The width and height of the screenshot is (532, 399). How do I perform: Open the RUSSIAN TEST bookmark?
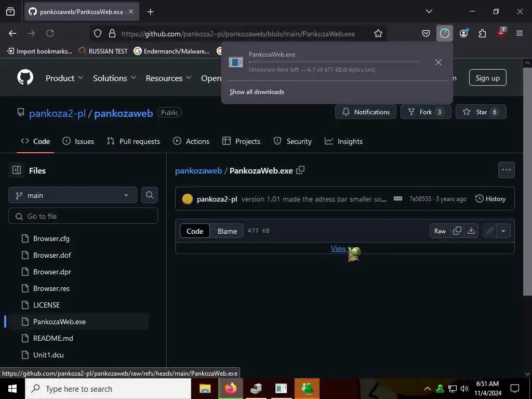coord(103,51)
